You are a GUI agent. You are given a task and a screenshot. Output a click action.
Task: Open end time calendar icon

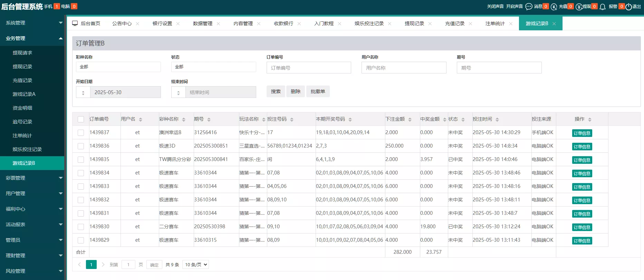point(179,92)
